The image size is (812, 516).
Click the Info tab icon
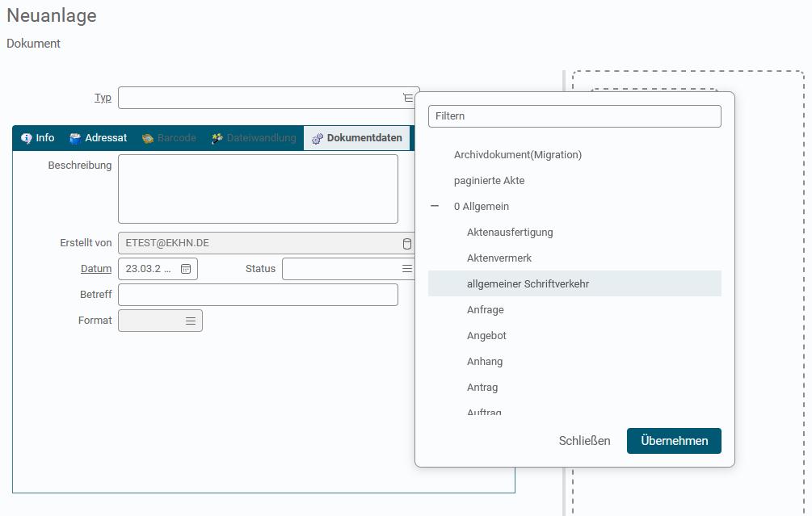(26, 138)
